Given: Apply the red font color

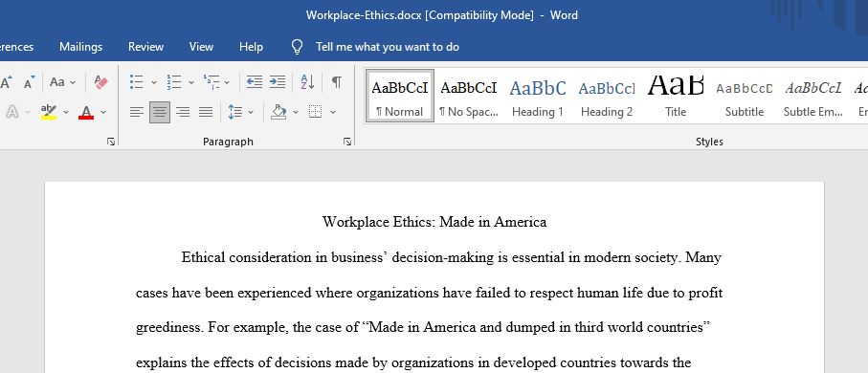Looking at the screenshot, I should 86,112.
